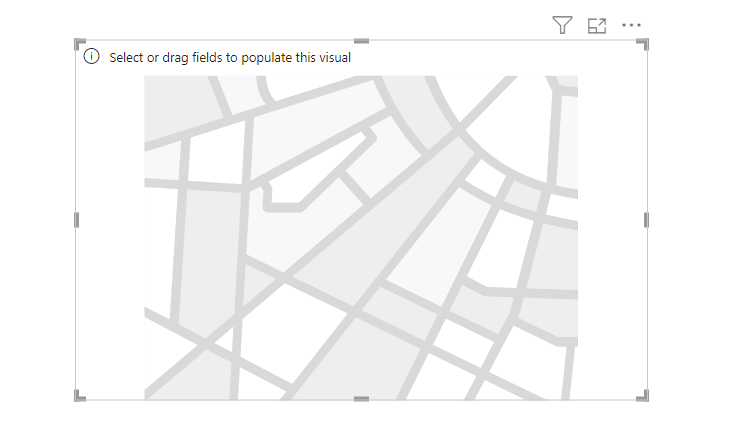Click blank canvas right of the visual frame
Image resolution: width=729 pixels, height=426 pixels.
pos(688,220)
